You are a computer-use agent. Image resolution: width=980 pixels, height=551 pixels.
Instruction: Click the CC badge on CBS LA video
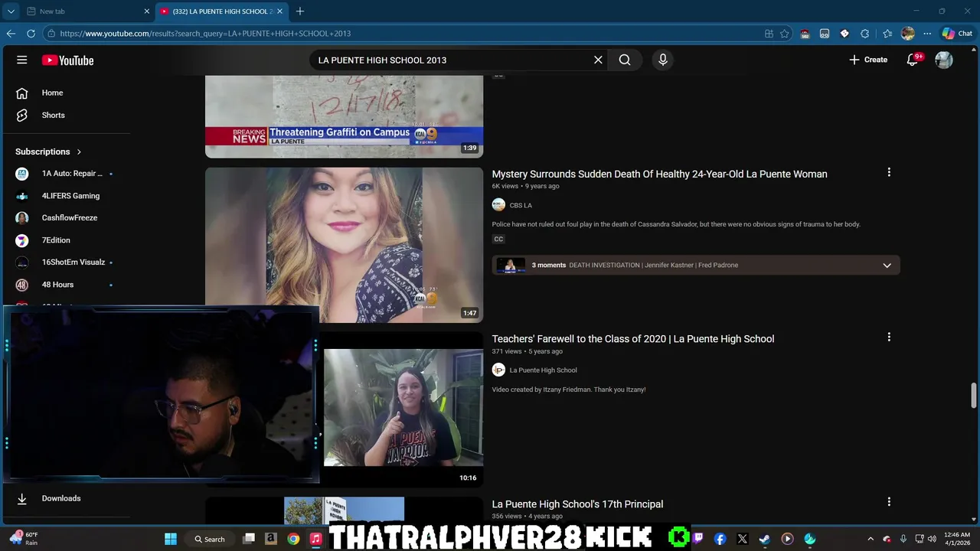click(498, 239)
